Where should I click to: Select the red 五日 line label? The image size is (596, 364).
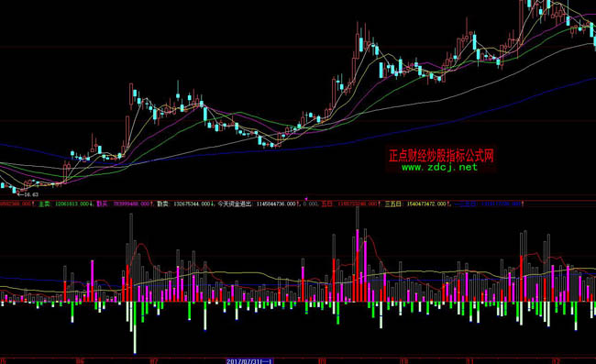pyautogui.click(x=327, y=204)
